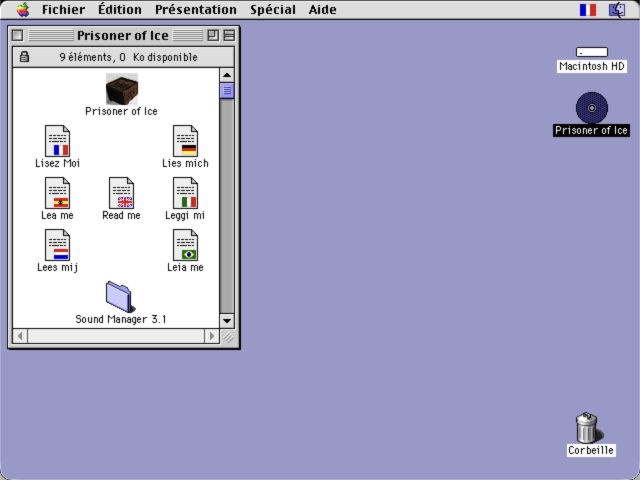Screen dimensions: 640x480
Task: Select the Corbeille trash icon
Action: coord(588,427)
